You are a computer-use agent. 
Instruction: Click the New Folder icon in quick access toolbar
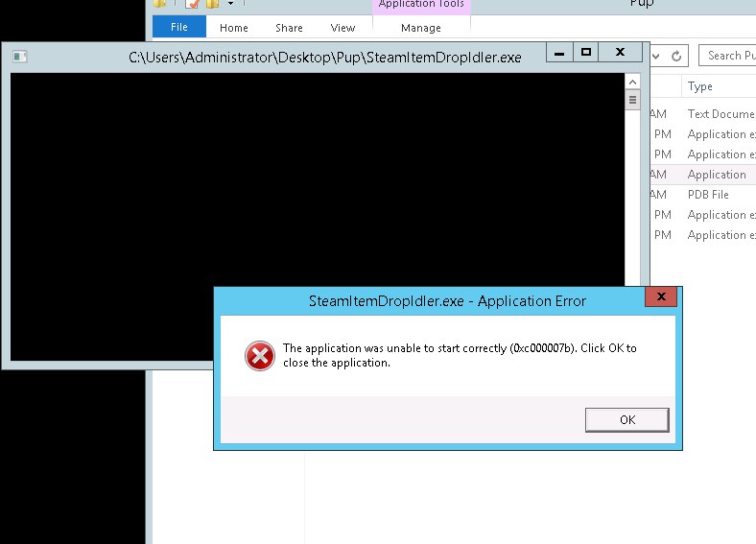[212, 4]
